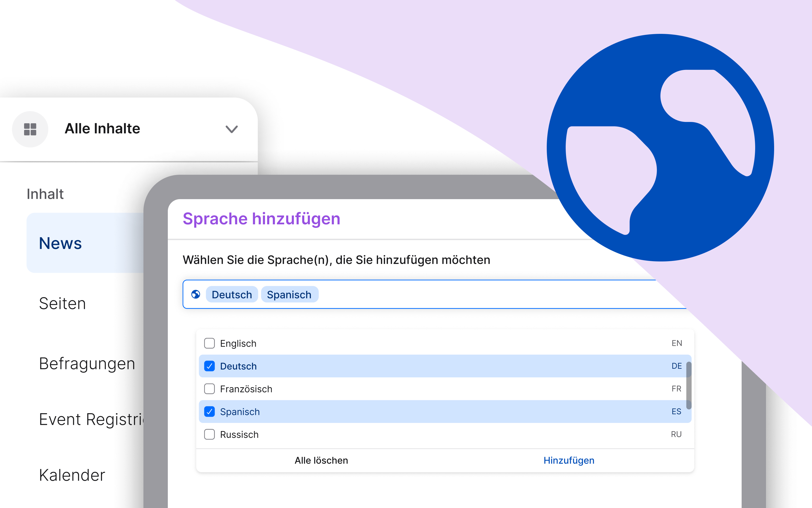This screenshot has width=812, height=508.
Task: Click the grid icon beside Alle Inhalte
Action: click(x=30, y=129)
